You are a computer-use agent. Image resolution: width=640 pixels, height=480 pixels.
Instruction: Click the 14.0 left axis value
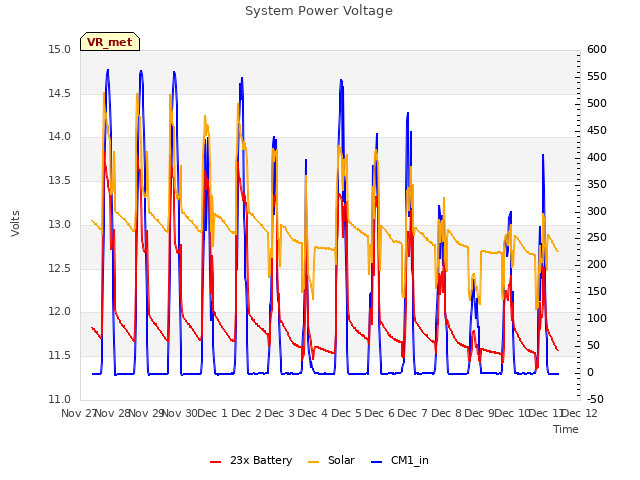pyautogui.click(x=59, y=137)
